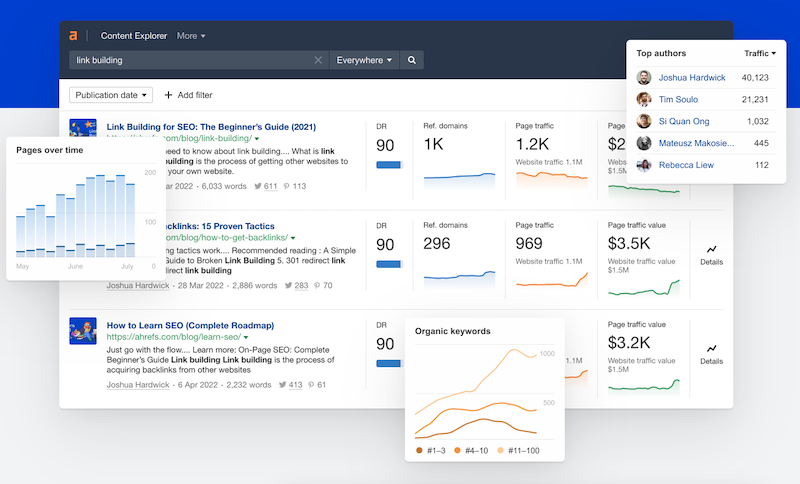
Task: Click Tim Soulo's avatar photo
Action: (644, 99)
